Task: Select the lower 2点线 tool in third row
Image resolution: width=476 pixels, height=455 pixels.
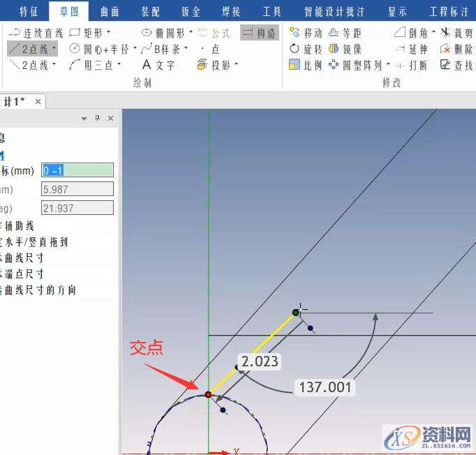Action: pyautogui.click(x=29, y=65)
